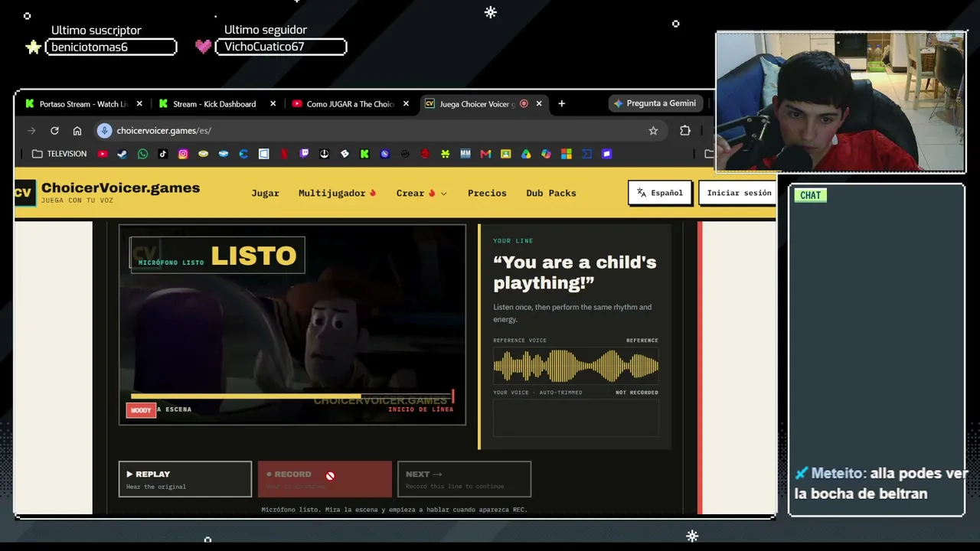Change language with the Español button

point(660,193)
